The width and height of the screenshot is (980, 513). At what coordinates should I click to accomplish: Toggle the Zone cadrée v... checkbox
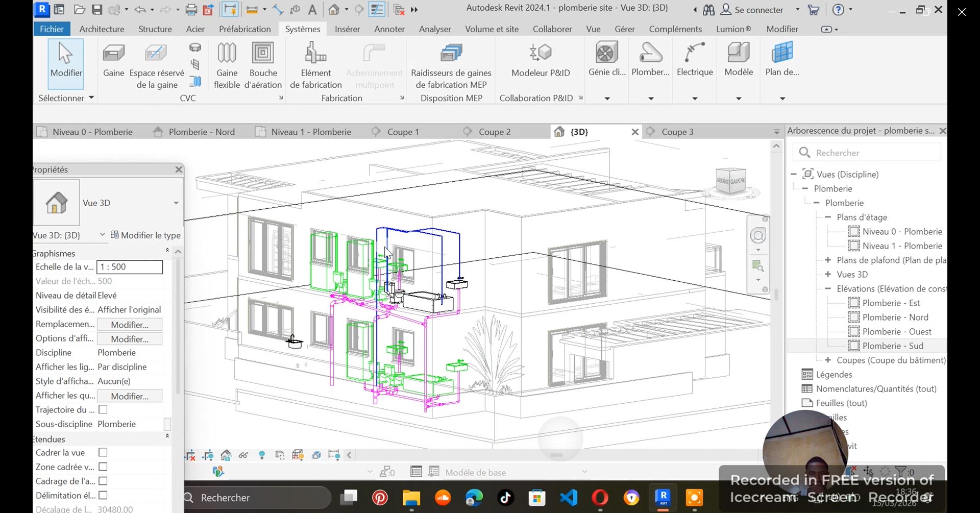pyautogui.click(x=103, y=467)
